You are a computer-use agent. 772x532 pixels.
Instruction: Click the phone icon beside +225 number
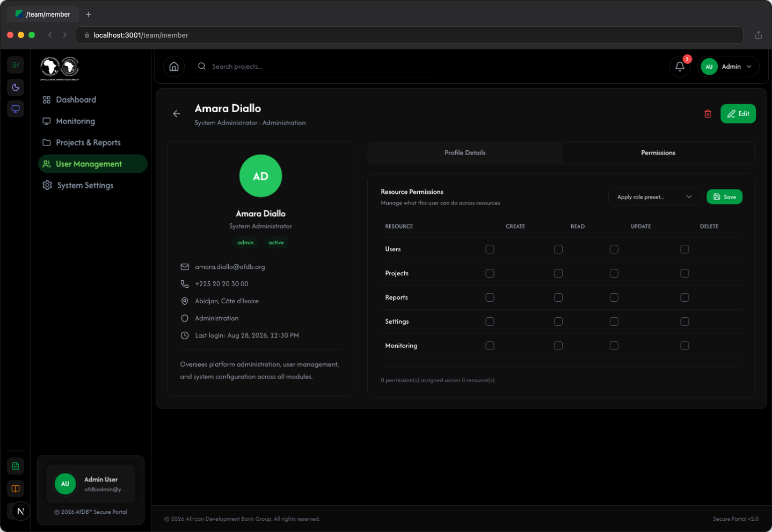pyautogui.click(x=185, y=284)
